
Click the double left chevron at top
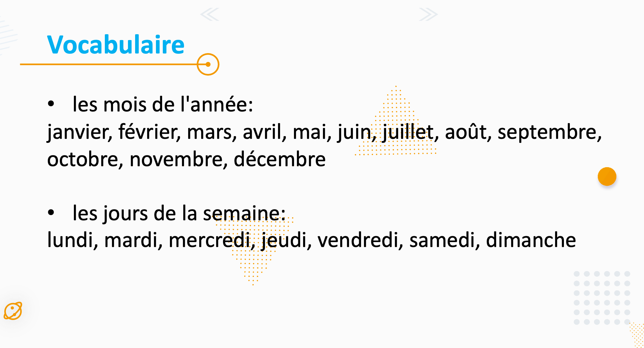[x=210, y=15]
